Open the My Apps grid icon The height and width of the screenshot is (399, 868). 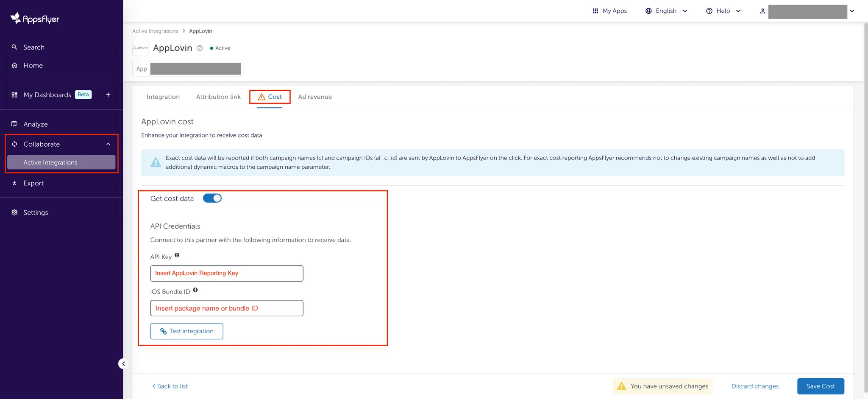point(595,11)
